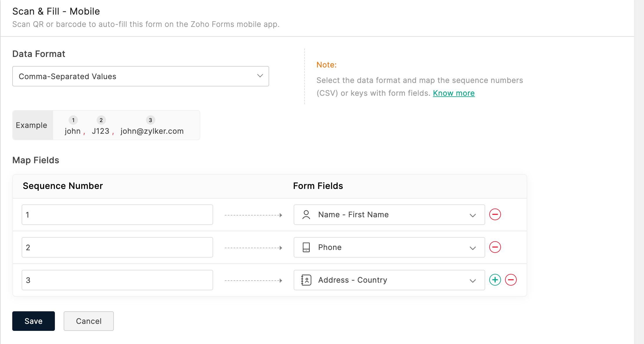The width and height of the screenshot is (644, 344).
Task: Remove the Name - First Name mapping row
Action: 495,215
